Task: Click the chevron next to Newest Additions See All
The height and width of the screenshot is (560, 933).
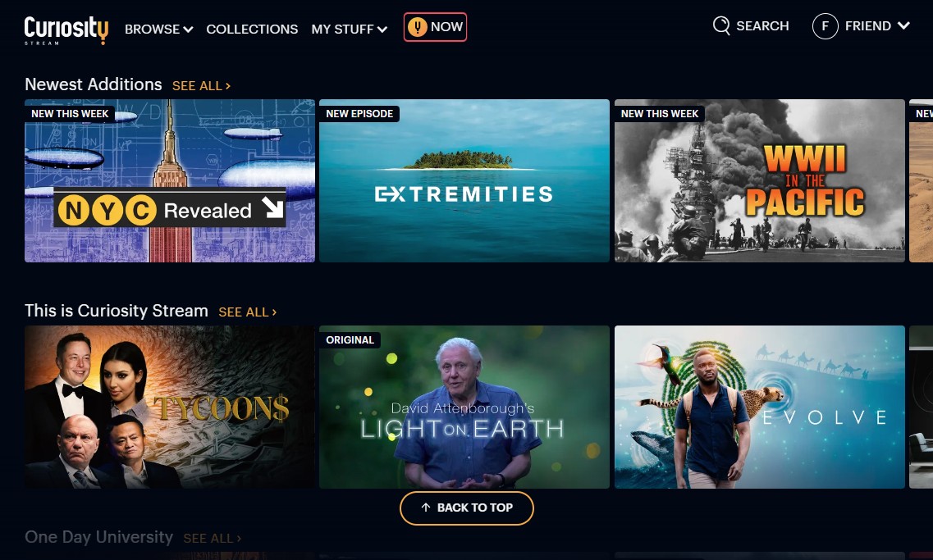Action: pos(228,86)
